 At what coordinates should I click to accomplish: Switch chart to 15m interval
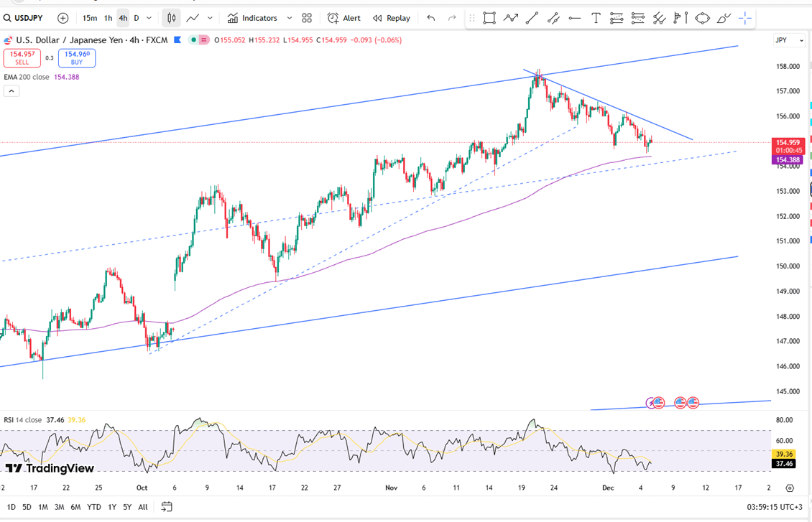pos(89,18)
